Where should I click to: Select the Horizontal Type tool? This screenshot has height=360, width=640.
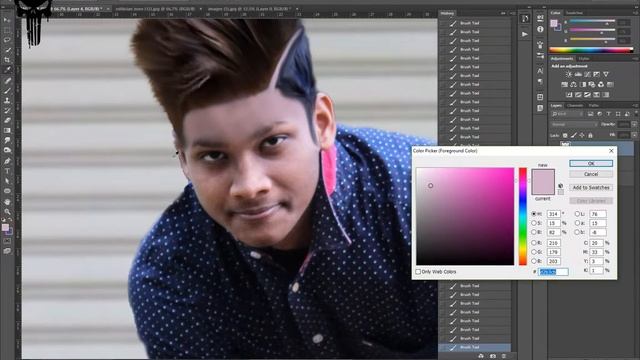click(7, 171)
